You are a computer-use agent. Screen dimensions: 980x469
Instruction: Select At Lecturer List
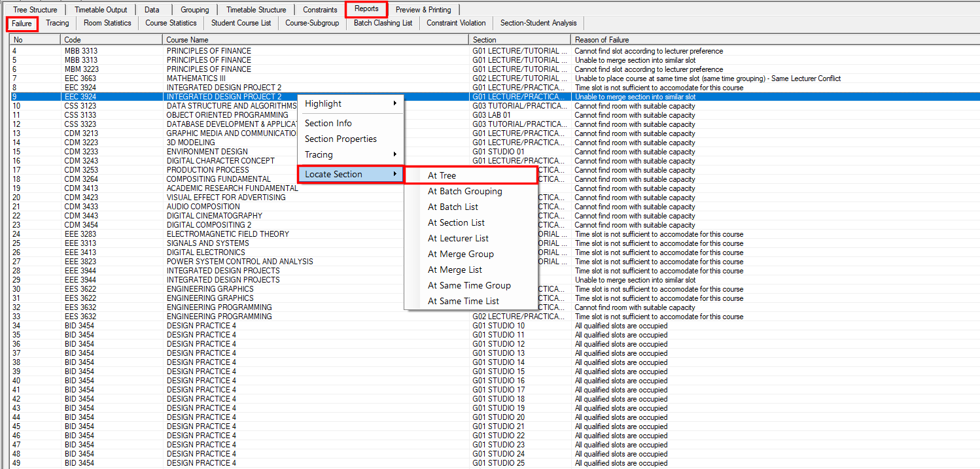point(471,238)
